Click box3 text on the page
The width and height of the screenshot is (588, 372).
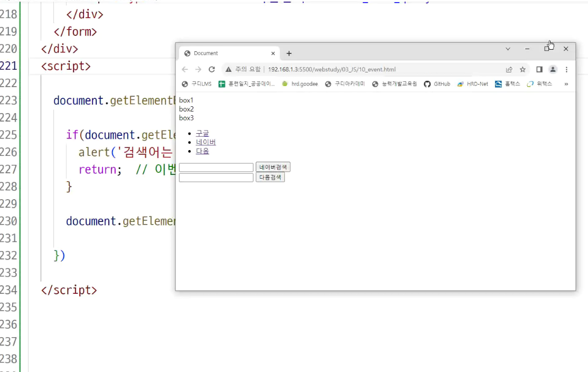[186, 118]
